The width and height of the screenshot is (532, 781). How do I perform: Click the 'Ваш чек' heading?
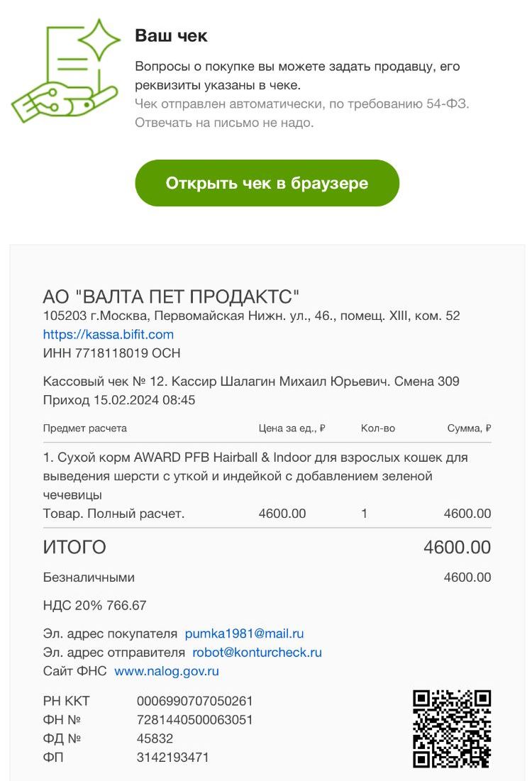pyautogui.click(x=171, y=36)
